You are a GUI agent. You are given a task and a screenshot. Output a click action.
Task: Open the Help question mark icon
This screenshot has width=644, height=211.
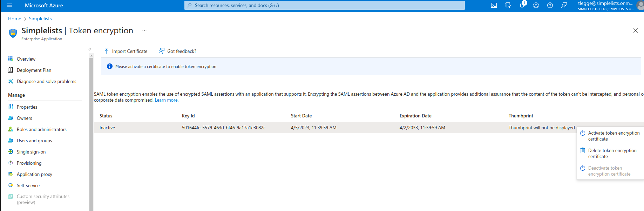coord(550,5)
